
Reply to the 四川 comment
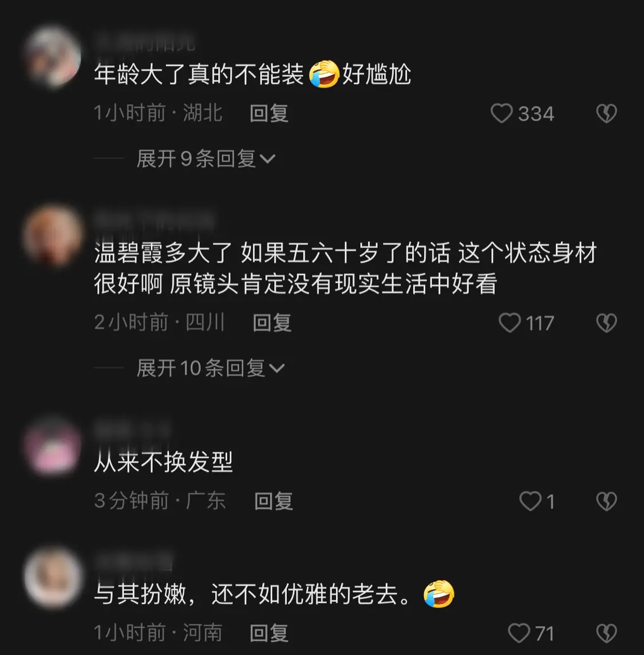point(272,323)
